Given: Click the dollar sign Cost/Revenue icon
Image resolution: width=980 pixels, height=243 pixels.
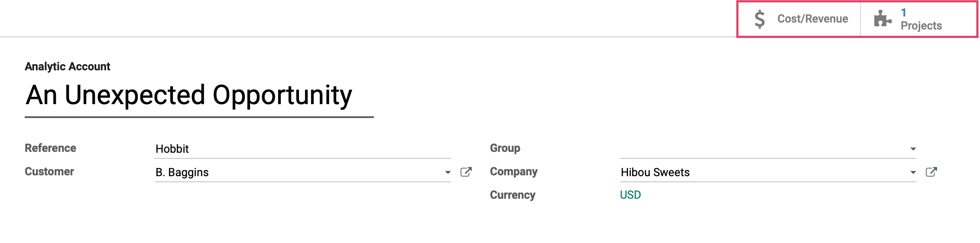Looking at the screenshot, I should (x=759, y=20).
